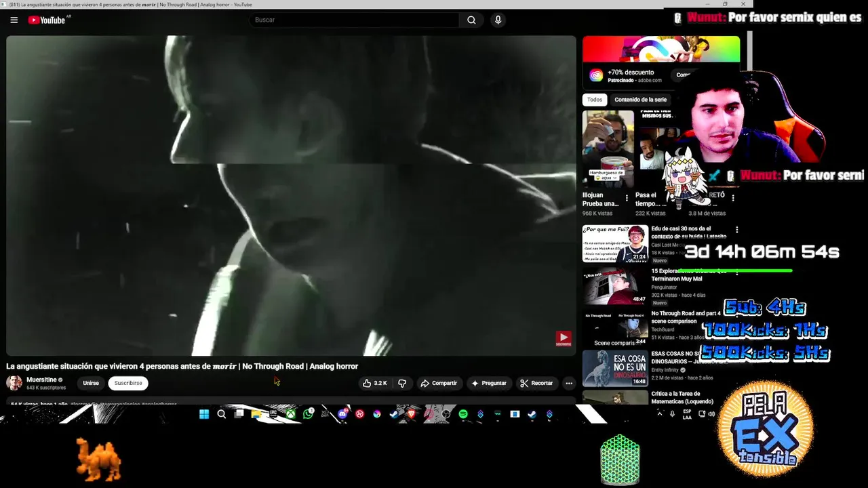Screen dimensions: 868x488
Task: Start voice search with the microphone
Action: point(498,20)
